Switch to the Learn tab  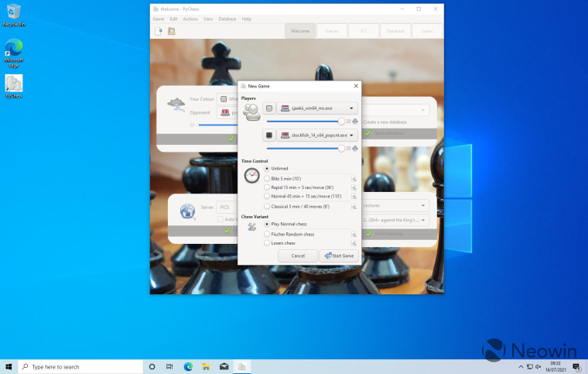point(427,31)
